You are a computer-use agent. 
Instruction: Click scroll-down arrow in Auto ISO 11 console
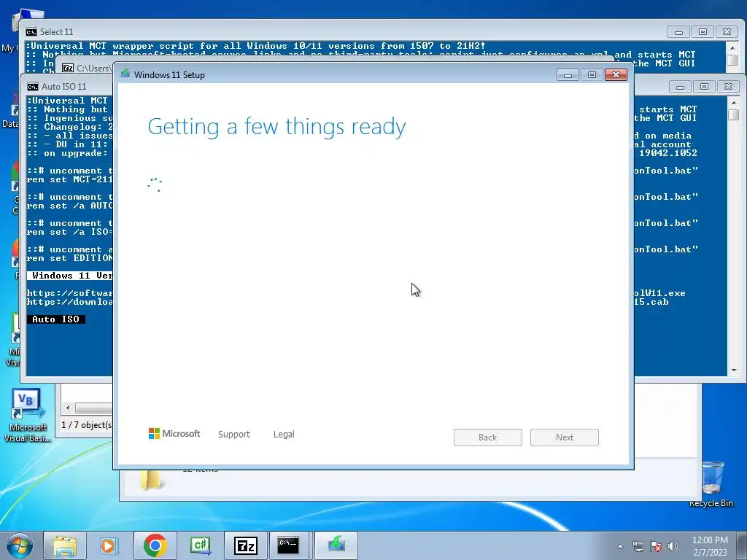tap(734, 370)
